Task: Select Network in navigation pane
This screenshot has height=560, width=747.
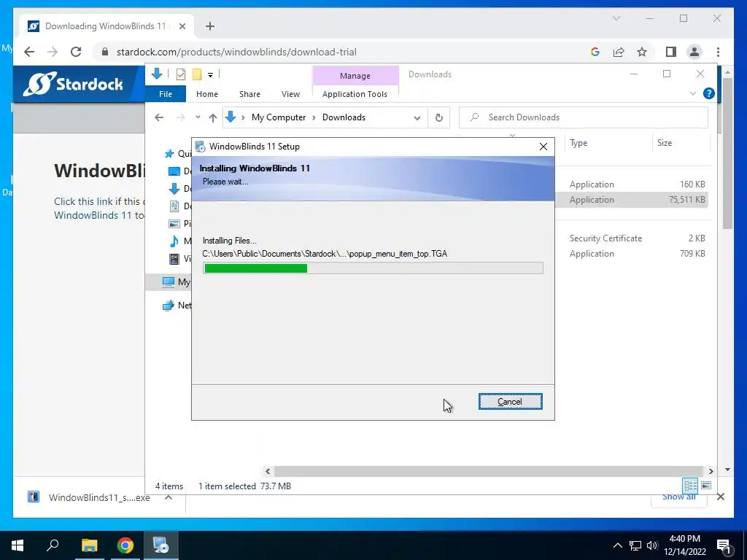Action: pos(177,306)
